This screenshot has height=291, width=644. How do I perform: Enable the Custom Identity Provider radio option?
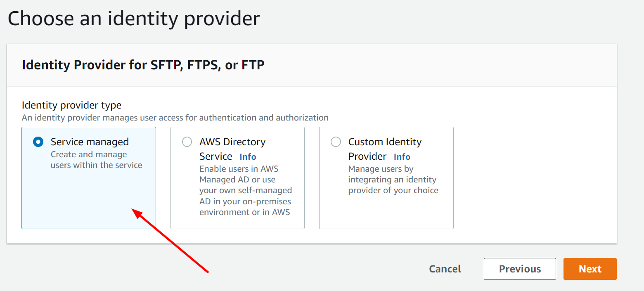(336, 142)
